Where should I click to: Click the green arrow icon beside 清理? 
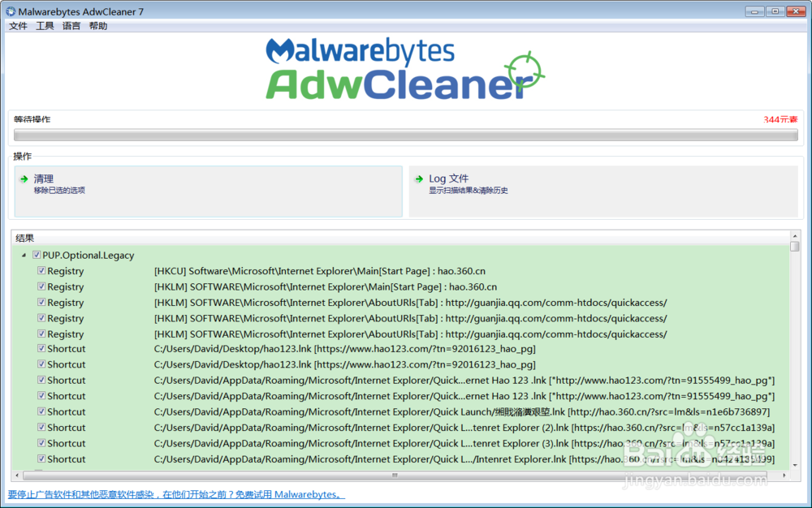tap(24, 179)
